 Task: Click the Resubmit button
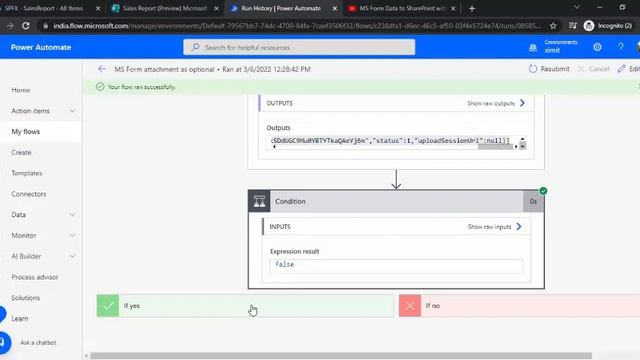pyautogui.click(x=549, y=69)
